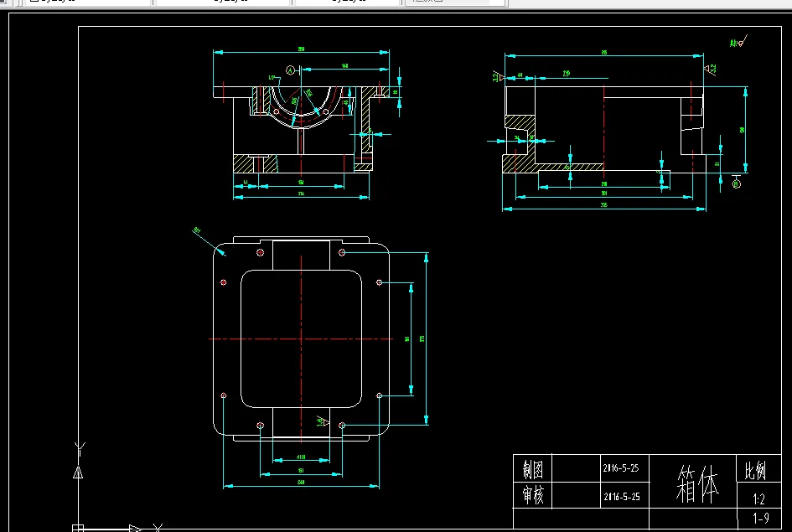Viewport: 792px width, 532px height.
Task: Select the 箱体 title text
Action: click(x=697, y=484)
